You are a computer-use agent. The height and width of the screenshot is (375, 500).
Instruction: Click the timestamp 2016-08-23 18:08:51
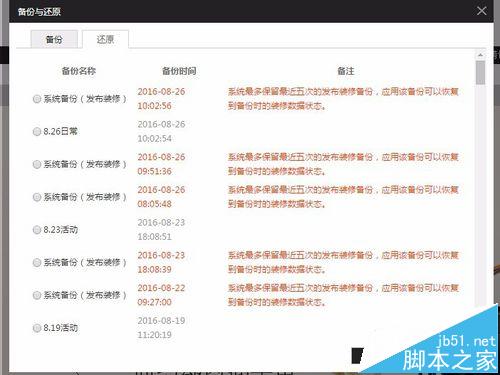[x=161, y=230]
